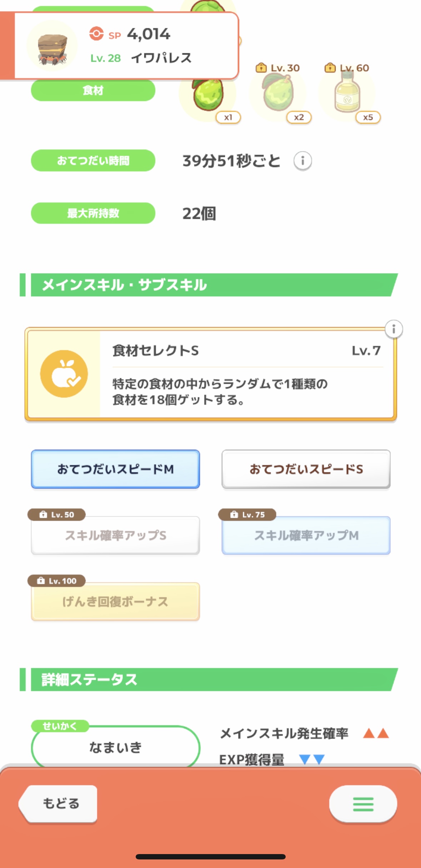Tap the info icon beside おてつだい時間

click(302, 161)
